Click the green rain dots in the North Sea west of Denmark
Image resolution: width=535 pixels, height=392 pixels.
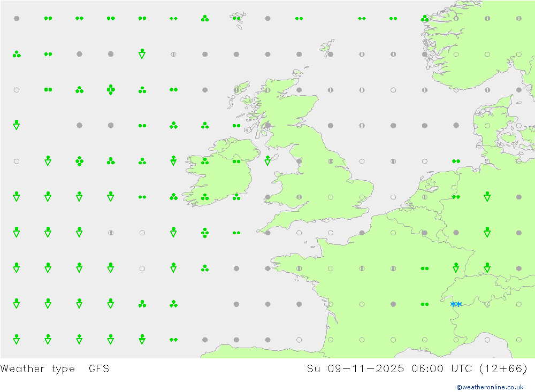[456, 161]
